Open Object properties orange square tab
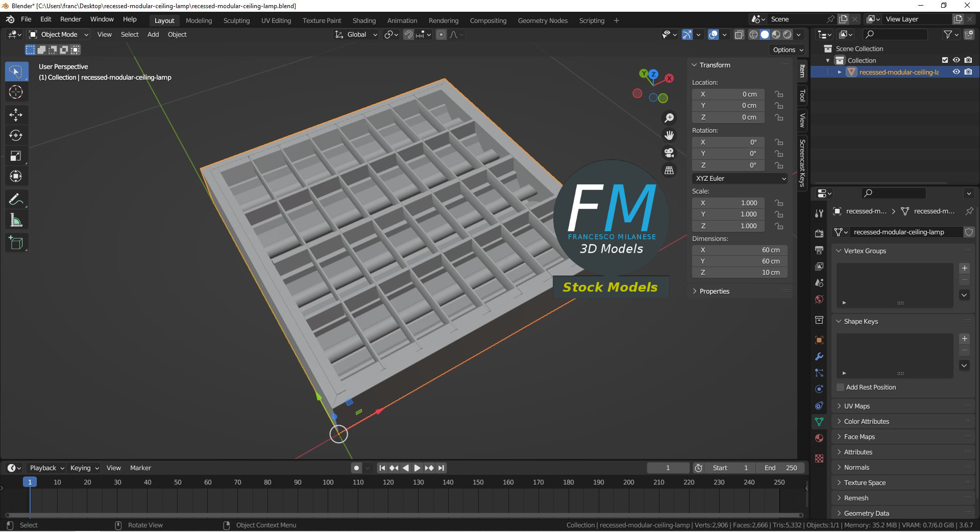Screen dimensions: 980x532 (x=819, y=340)
